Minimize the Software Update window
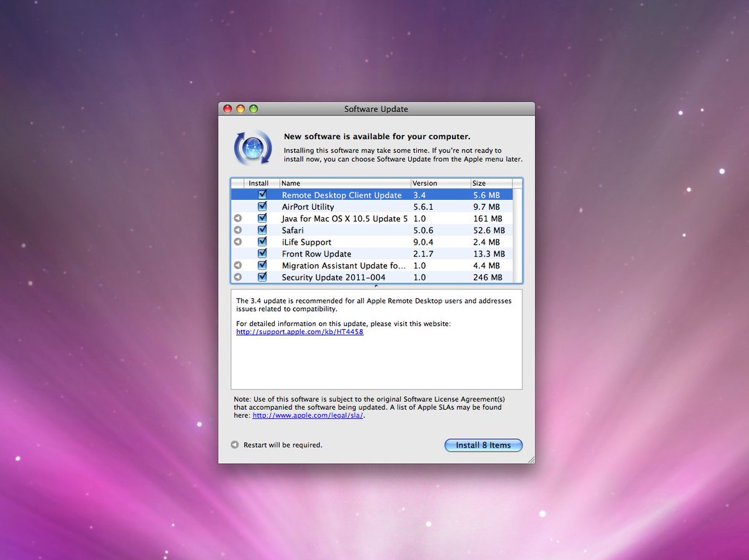Viewport: 749px width, 560px height. pos(241,109)
